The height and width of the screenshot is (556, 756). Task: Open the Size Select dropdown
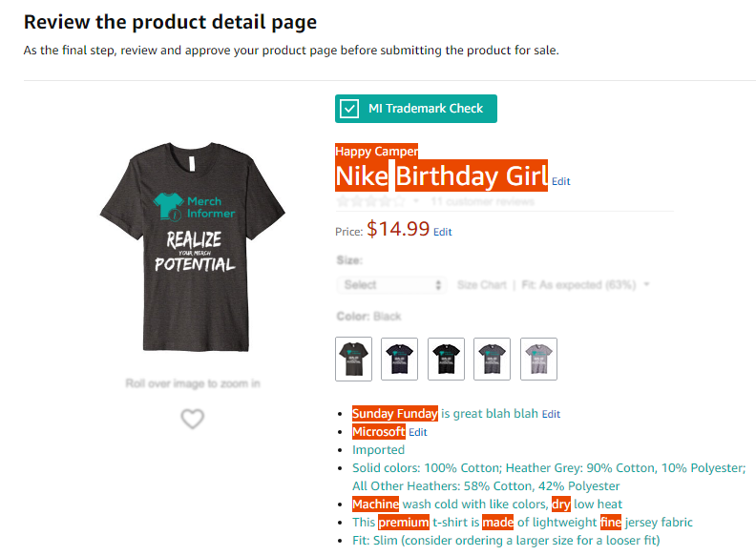391,285
